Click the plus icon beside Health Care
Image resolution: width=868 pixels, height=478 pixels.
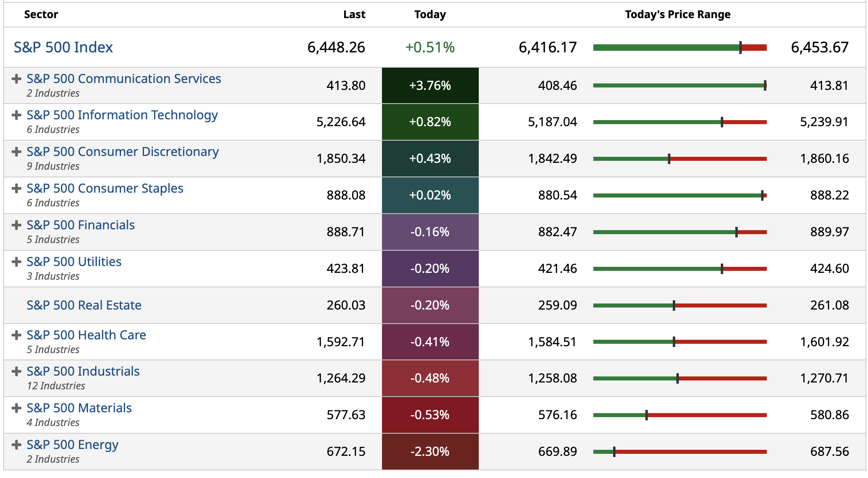point(17,335)
